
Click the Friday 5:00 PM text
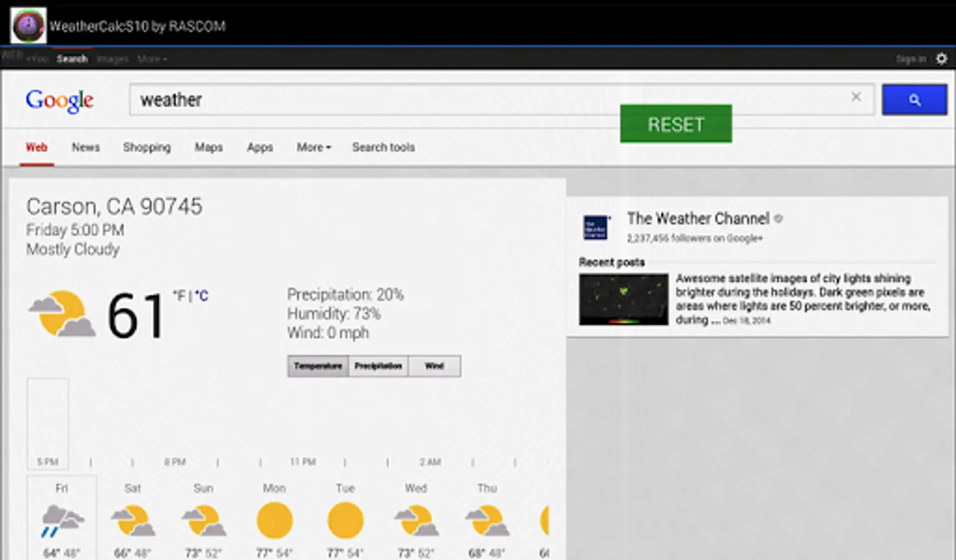tap(75, 230)
